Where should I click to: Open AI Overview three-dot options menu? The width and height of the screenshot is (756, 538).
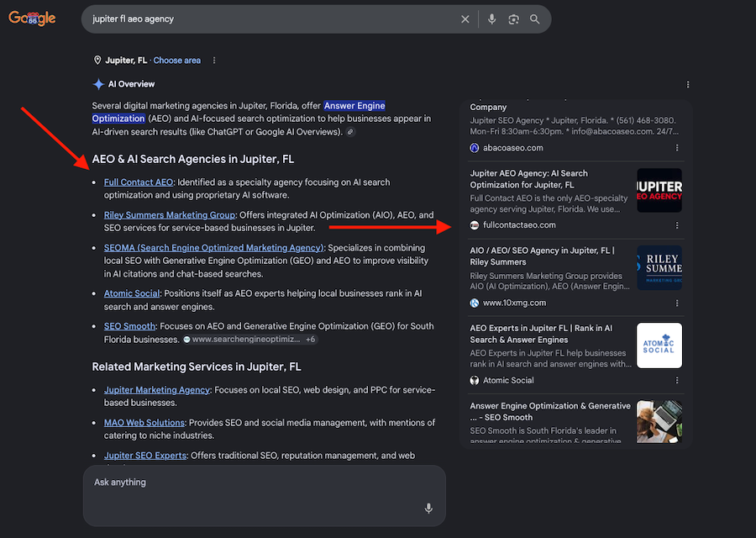pyautogui.click(x=687, y=84)
